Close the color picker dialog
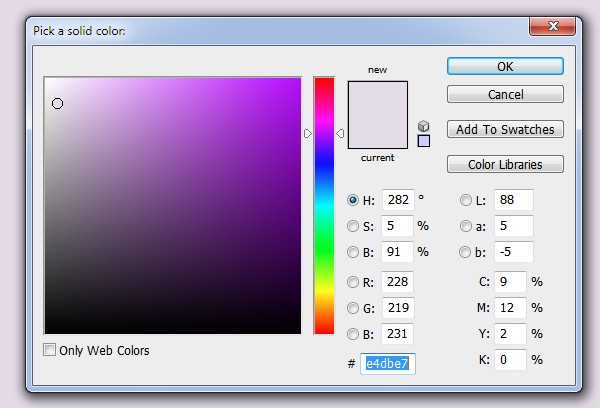Image resolution: width=600 pixels, height=408 pixels. pyautogui.click(x=552, y=26)
